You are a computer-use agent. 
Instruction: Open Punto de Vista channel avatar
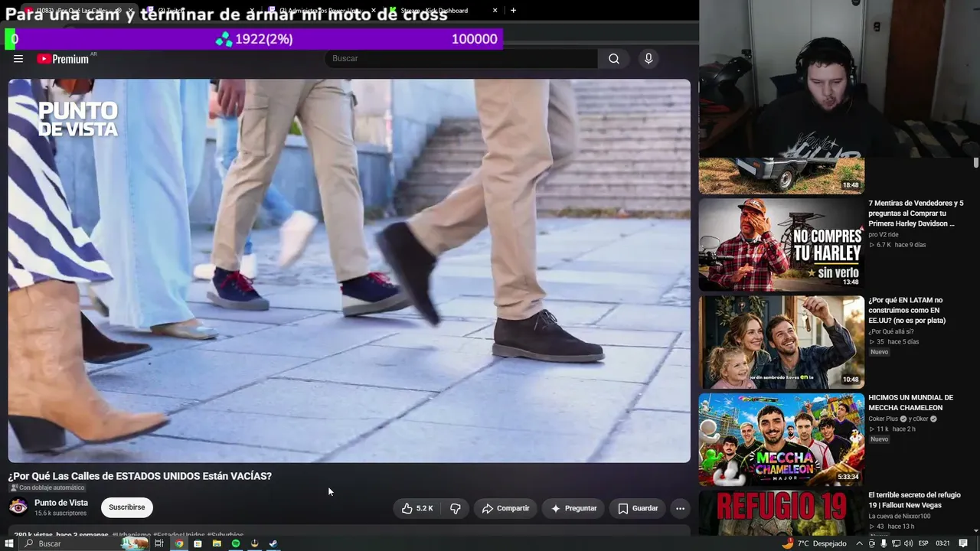[18, 507]
